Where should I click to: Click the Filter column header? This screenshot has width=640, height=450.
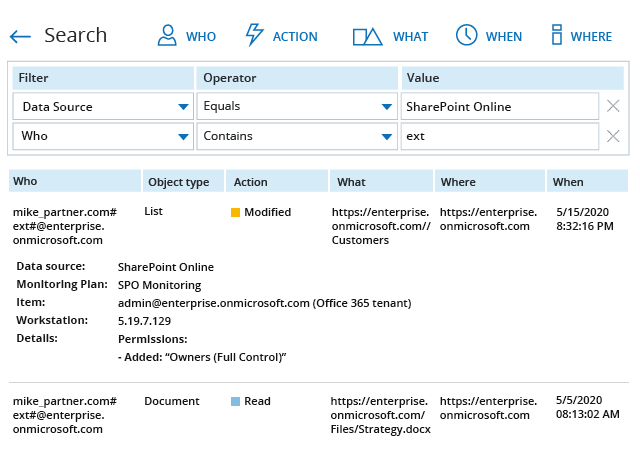pos(103,78)
